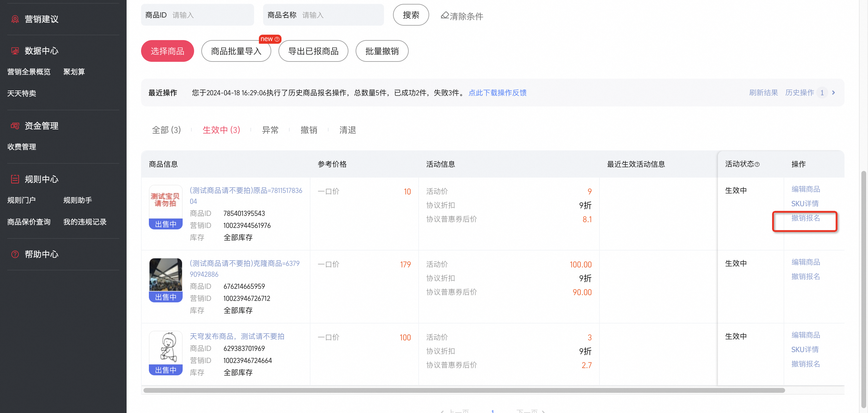Open the 我的违规记录 menu item
Image resolution: width=868 pixels, height=413 pixels.
(x=85, y=222)
